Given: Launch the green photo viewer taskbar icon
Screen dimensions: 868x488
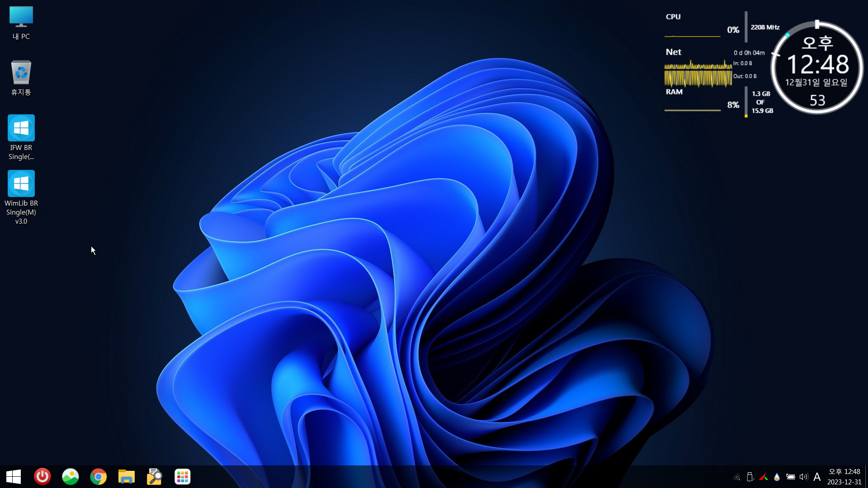Looking at the screenshot, I should 71,477.
